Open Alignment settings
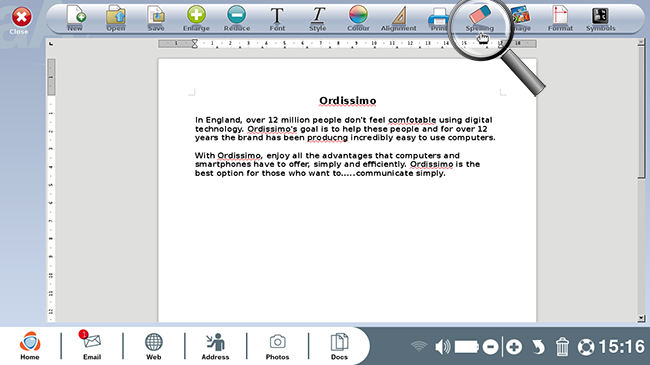 [x=398, y=19]
